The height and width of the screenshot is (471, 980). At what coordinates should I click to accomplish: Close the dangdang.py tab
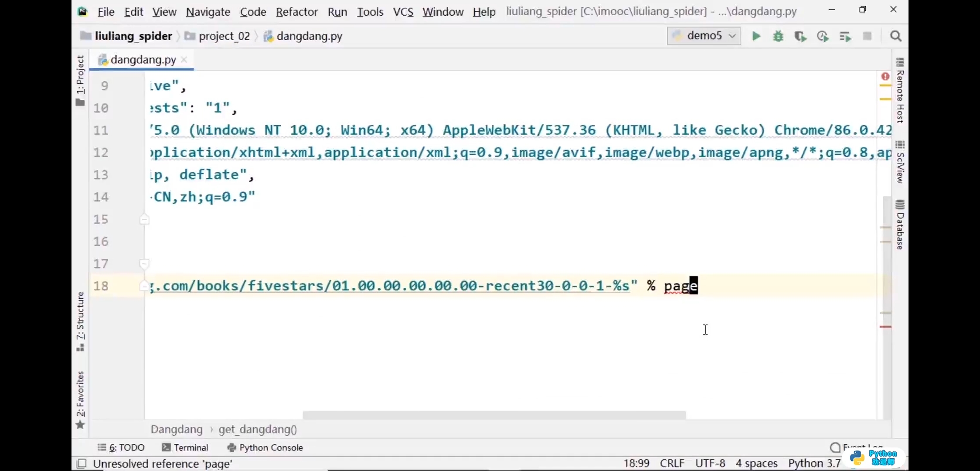coord(184,59)
